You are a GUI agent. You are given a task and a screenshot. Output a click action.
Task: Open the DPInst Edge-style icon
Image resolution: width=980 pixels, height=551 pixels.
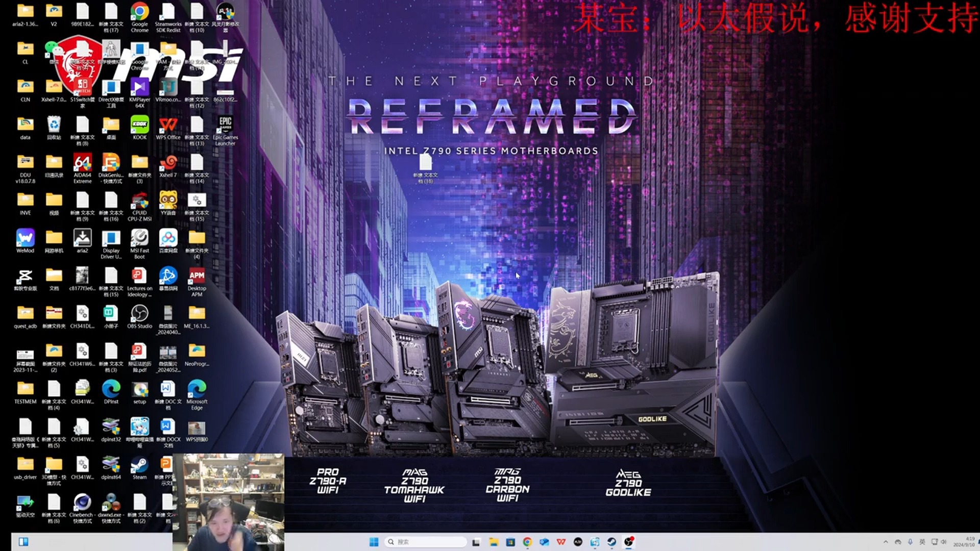coord(111,392)
